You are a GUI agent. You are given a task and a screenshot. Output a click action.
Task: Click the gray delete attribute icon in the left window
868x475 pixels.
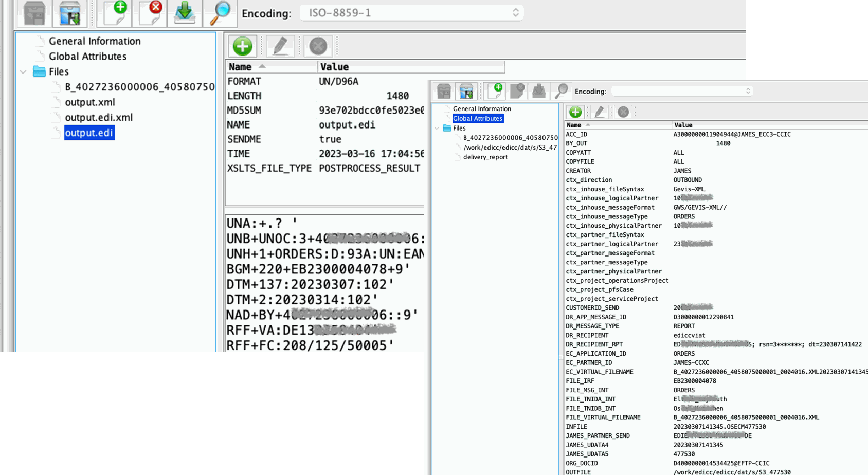tap(318, 46)
